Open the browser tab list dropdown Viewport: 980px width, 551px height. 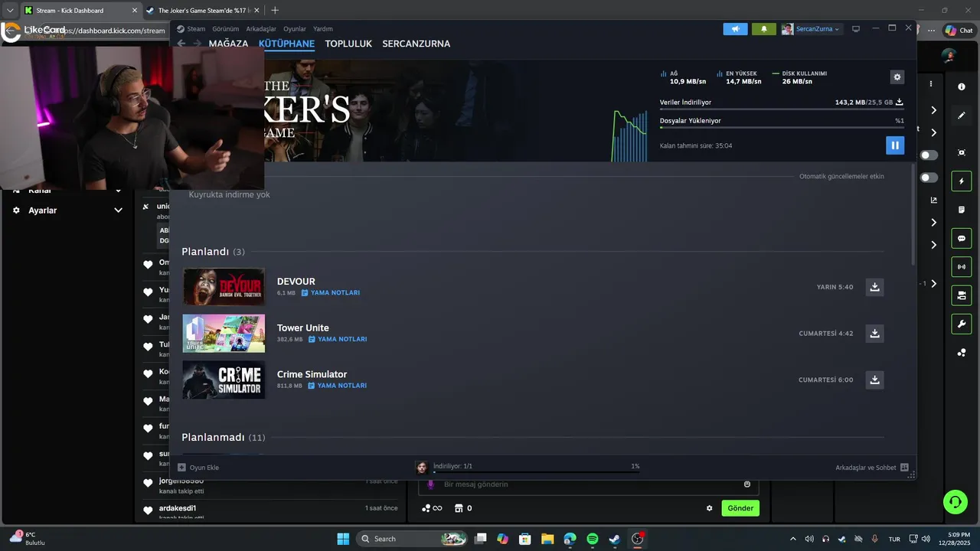coord(10,10)
